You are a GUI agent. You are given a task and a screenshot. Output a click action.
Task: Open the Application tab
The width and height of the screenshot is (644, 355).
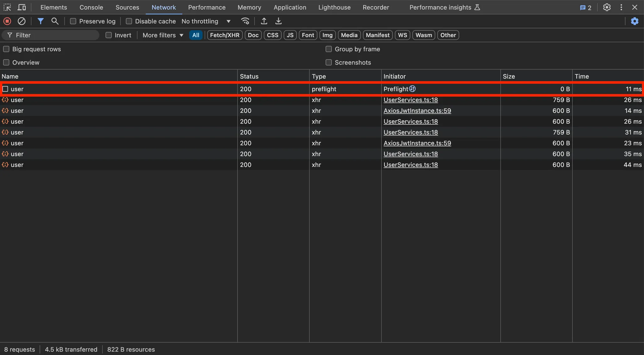290,7
